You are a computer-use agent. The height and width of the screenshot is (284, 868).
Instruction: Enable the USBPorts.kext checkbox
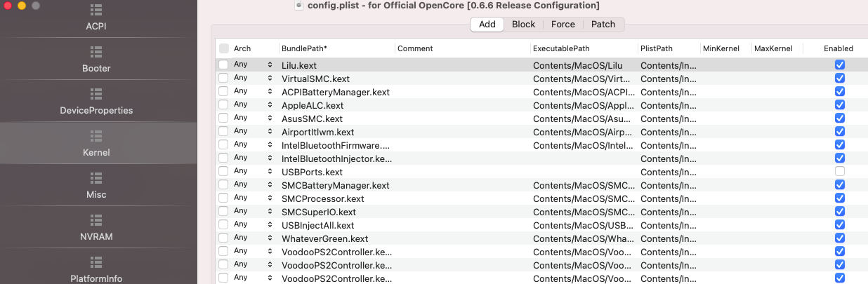point(840,172)
